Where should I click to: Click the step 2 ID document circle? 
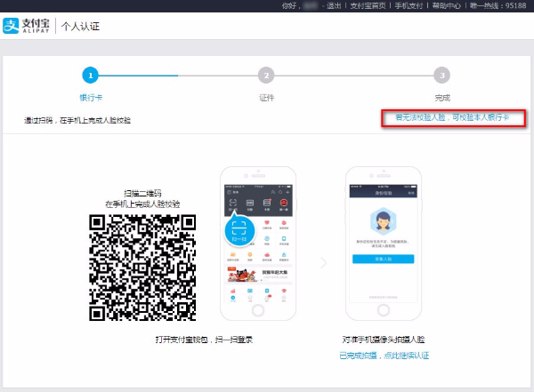click(265, 76)
